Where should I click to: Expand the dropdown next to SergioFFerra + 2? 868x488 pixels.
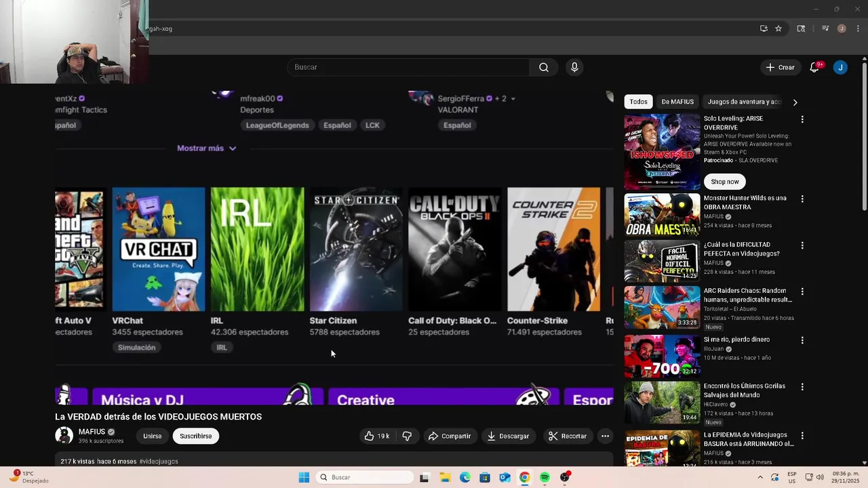pyautogui.click(x=513, y=99)
